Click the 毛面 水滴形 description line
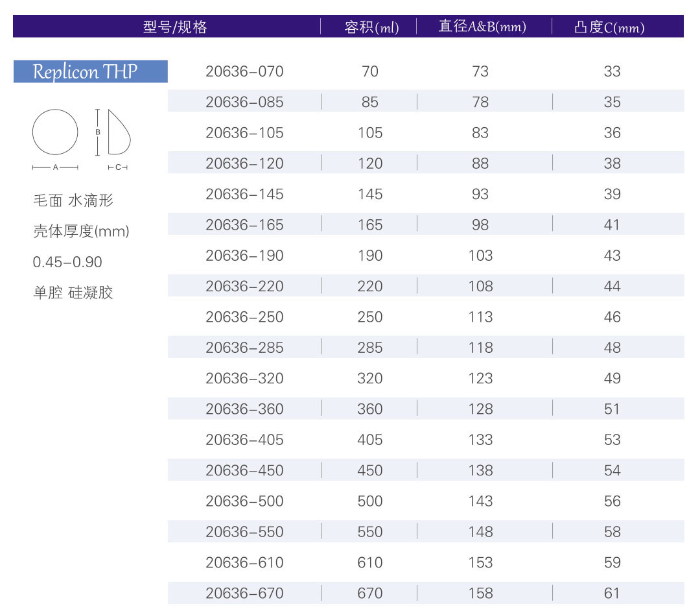The image size is (700, 611). point(73,200)
